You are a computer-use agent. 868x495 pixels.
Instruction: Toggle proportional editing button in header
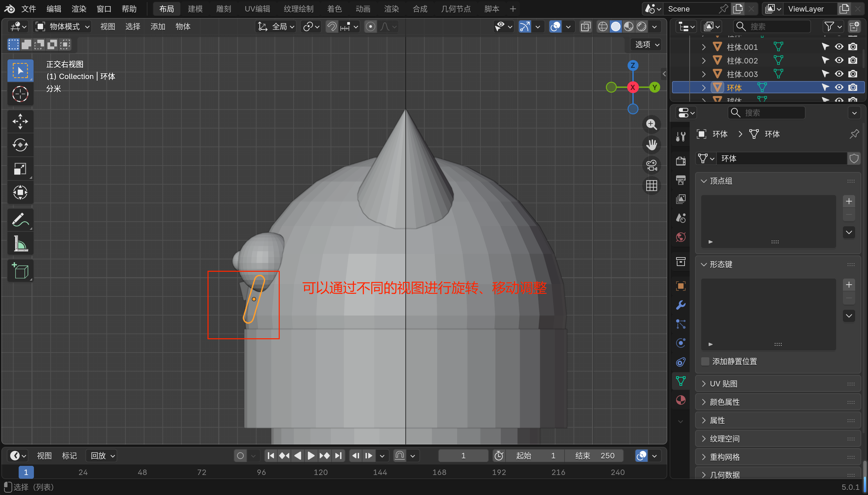point(371,26)
